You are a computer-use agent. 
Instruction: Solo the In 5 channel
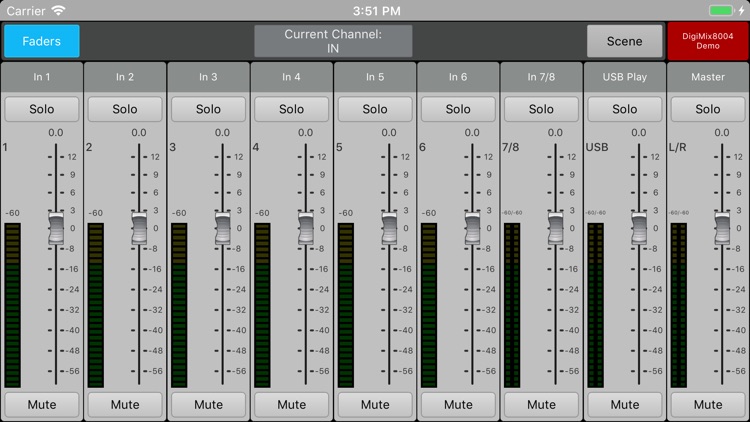[x=375, y=109]
